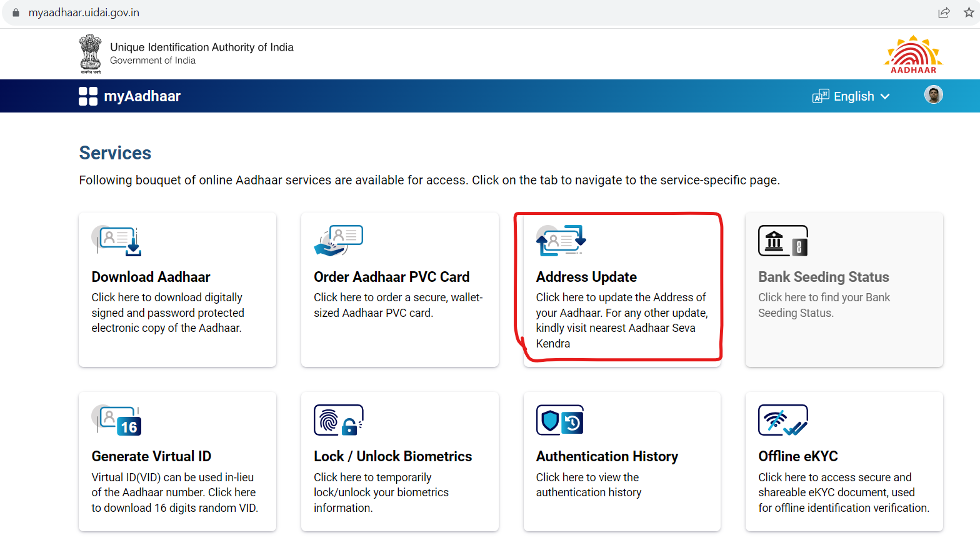This screenshot has height=550, width=980.
Task: Expand the language chevron arrow
Action: tap(885, 96)
